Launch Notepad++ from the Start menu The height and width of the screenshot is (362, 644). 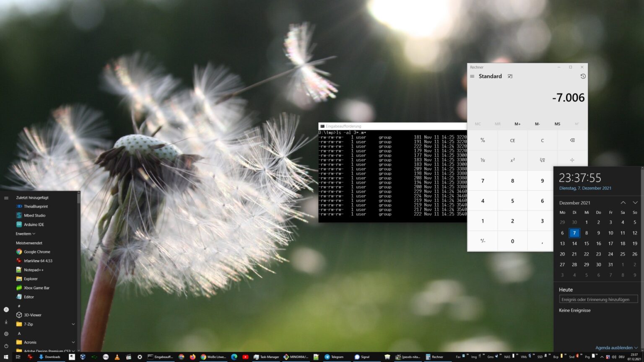tap(34, 270)
